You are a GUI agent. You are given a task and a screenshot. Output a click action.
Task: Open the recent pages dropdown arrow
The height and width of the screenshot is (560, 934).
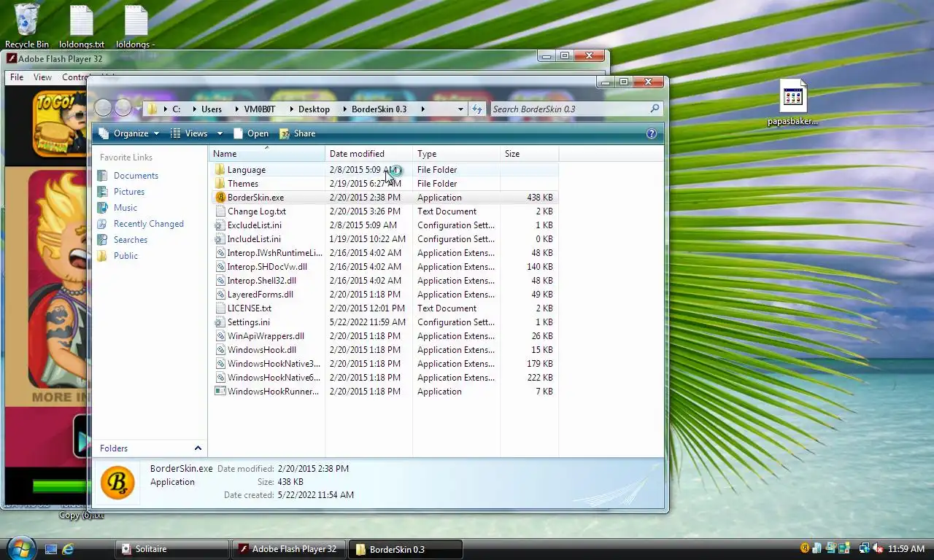tap(139, 109)
